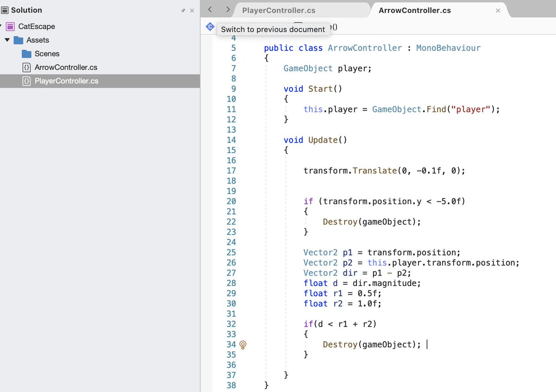Click the 'if(d < r1 + r2)' condition

click(x=340, y=324)
